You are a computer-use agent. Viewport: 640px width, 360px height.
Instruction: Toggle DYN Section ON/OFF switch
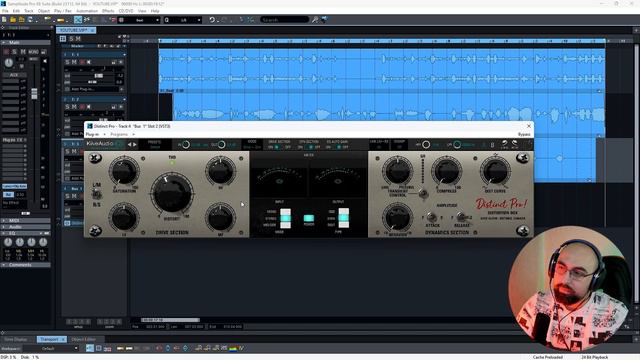tap(311, 147)
